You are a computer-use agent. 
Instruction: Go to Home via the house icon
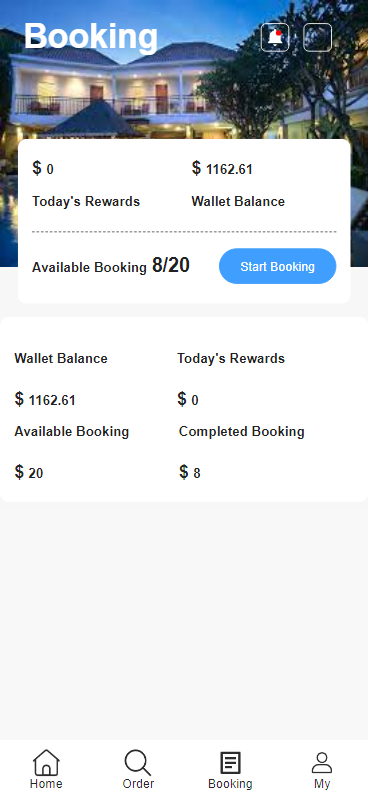pos(46,762)
